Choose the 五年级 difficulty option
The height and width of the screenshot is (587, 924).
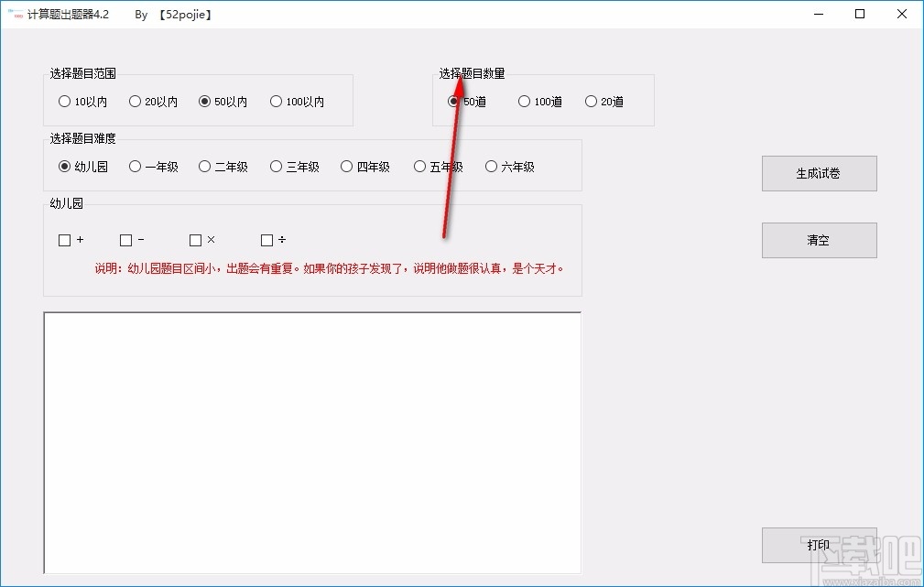[418, 166]
